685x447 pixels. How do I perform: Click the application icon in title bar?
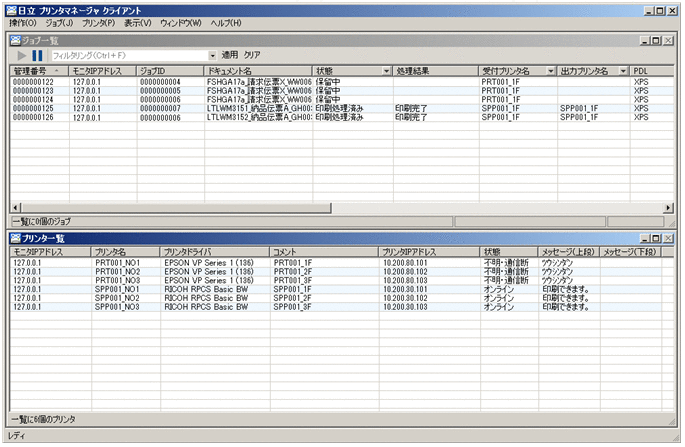(11, 10)
